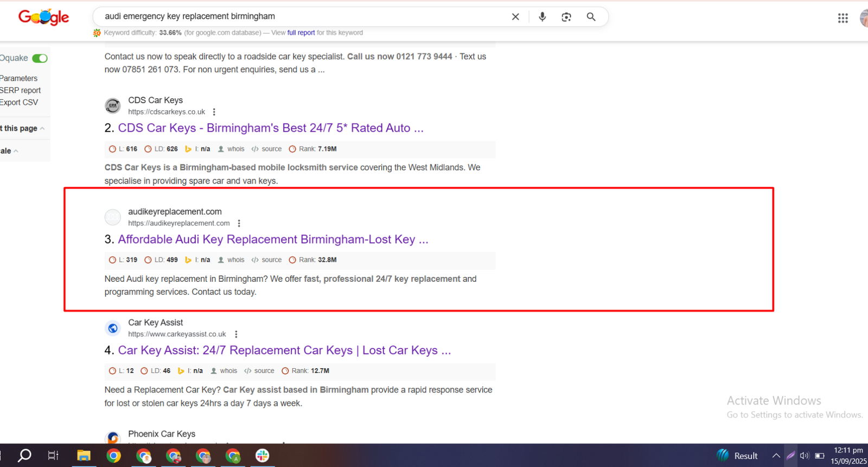Click the magnifying glass search button
This screenshot has width=868, height=467.
[x=591, y=17]
